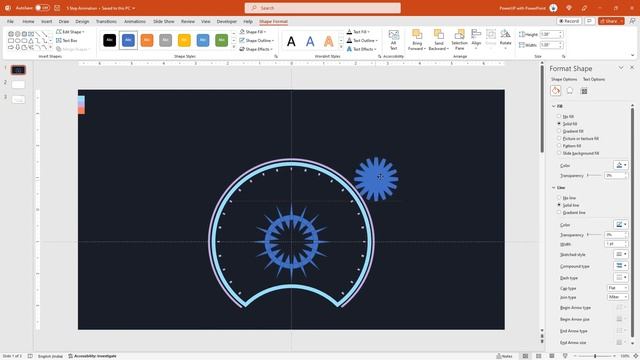The width and height of the screenshot is (640, 360).
Task: Switch to Reading view in status bar
Action: 552,356
